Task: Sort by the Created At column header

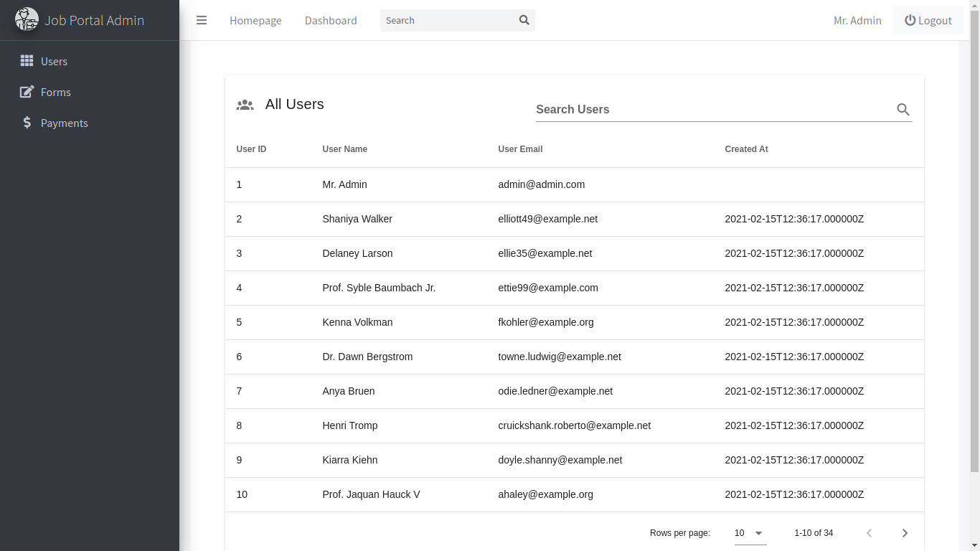Action: pyautogui.click(x=746, y=149)
